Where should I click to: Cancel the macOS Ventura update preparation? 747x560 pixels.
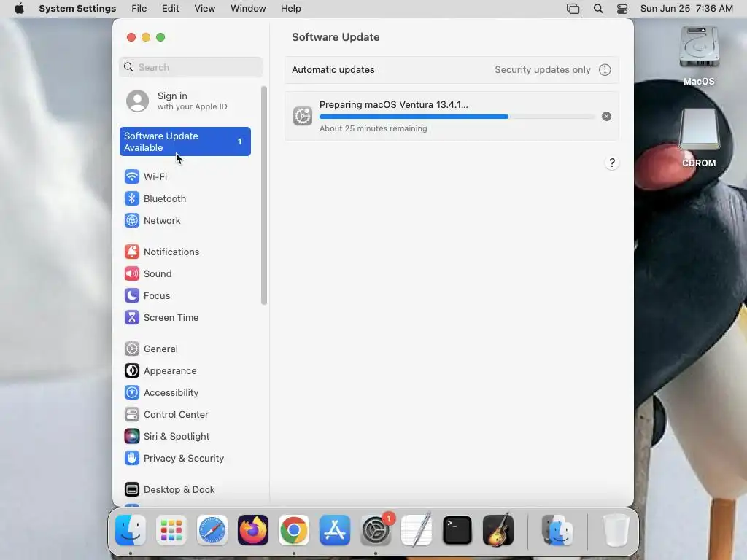[606, 117]
